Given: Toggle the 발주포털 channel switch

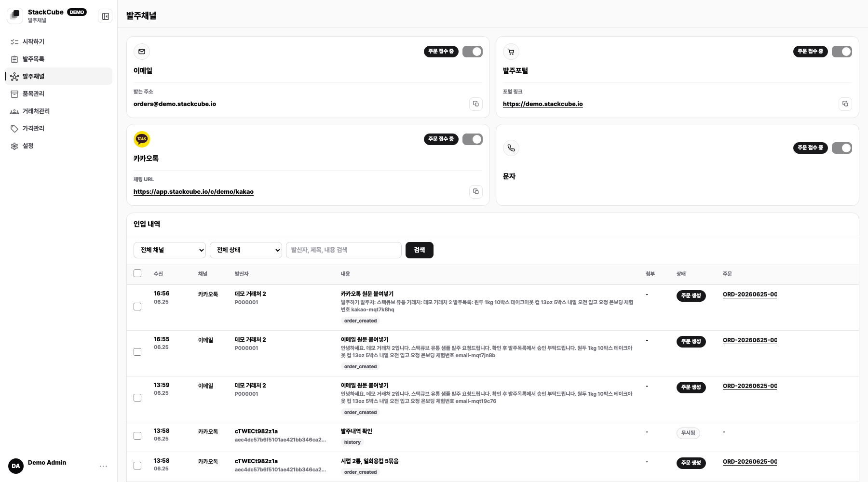Looking at the screenshot, I should click(842, 52).
